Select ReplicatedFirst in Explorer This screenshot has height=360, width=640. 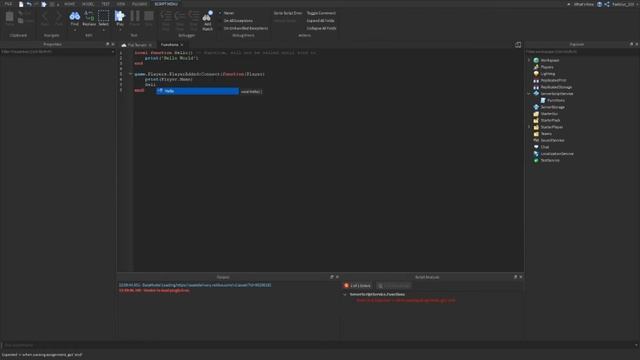(553, 80)
